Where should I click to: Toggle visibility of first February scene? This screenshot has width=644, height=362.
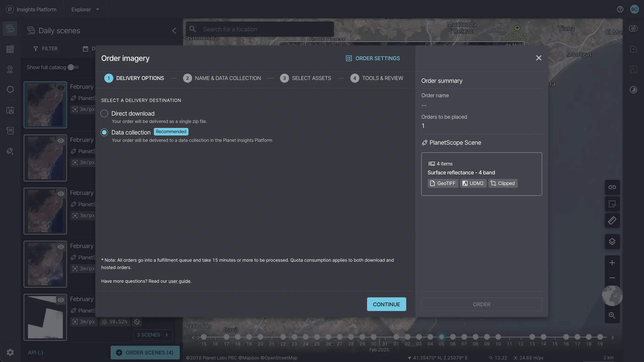[x=61, y=88]
